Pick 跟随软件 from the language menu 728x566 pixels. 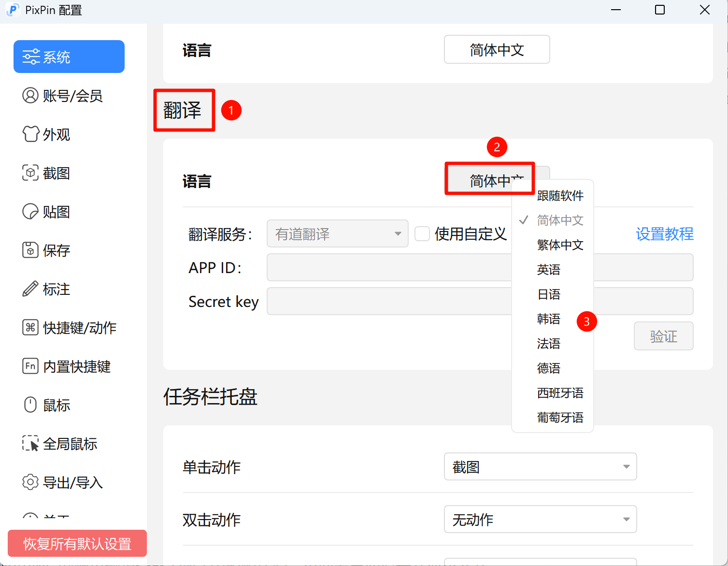pyautogui.click(x=560, y=196)
